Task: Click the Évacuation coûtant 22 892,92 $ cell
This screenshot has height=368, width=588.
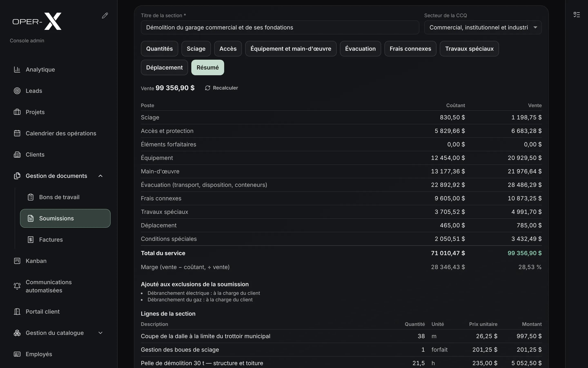Action: click(448, 185)
